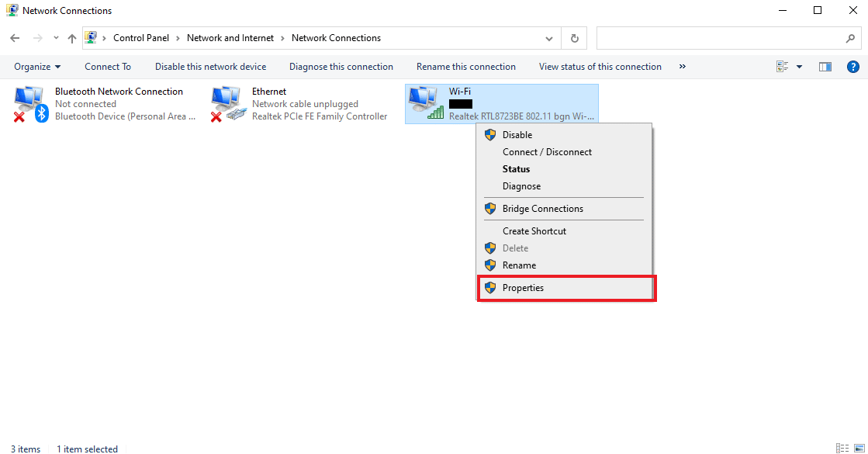868x454 pixels.
Task: Expand the address bar history dropdown
Action: [x=550, y=38]
